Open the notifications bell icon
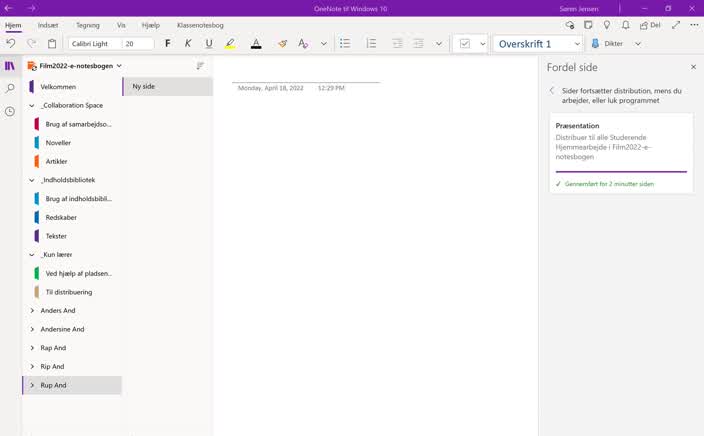This screenshot has width=704, height=436. click(625, 25)
